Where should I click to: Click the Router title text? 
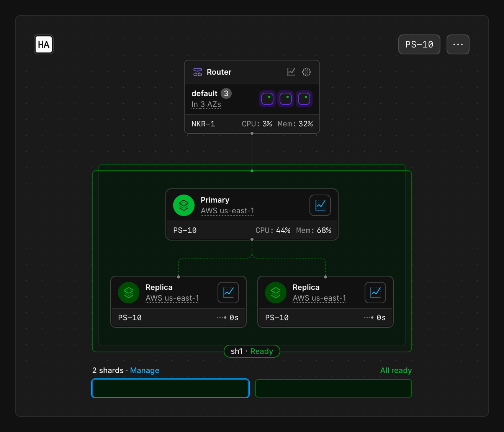pos(219,72)
